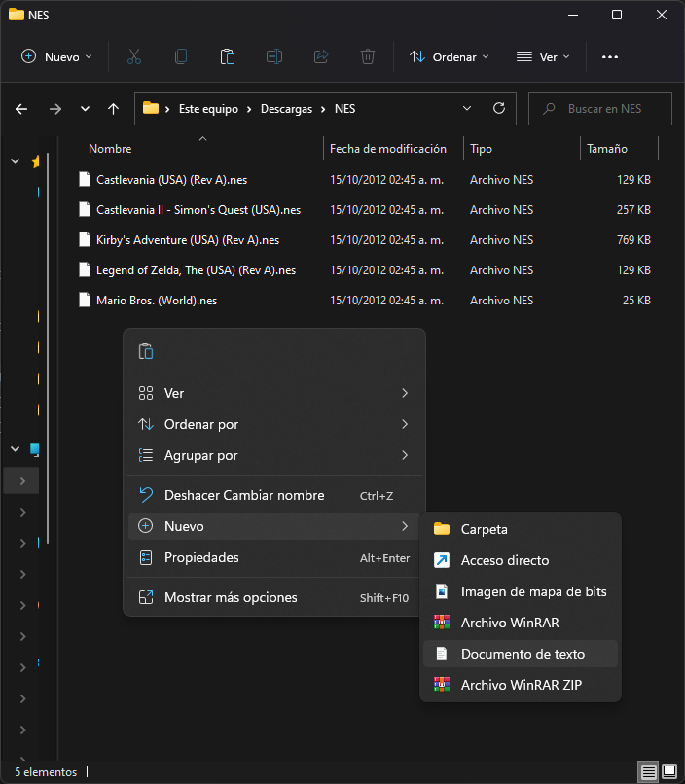The height and width of the screenshot is (784, 685).
Task: Open recent locations dropdown chevron
Action: (x=85, y=109)
